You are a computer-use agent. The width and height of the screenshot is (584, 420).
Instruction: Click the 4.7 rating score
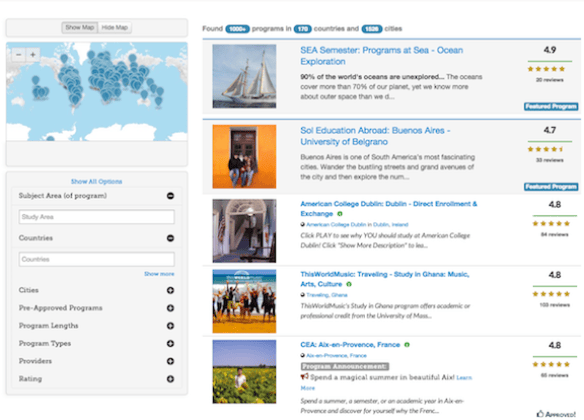550,130
